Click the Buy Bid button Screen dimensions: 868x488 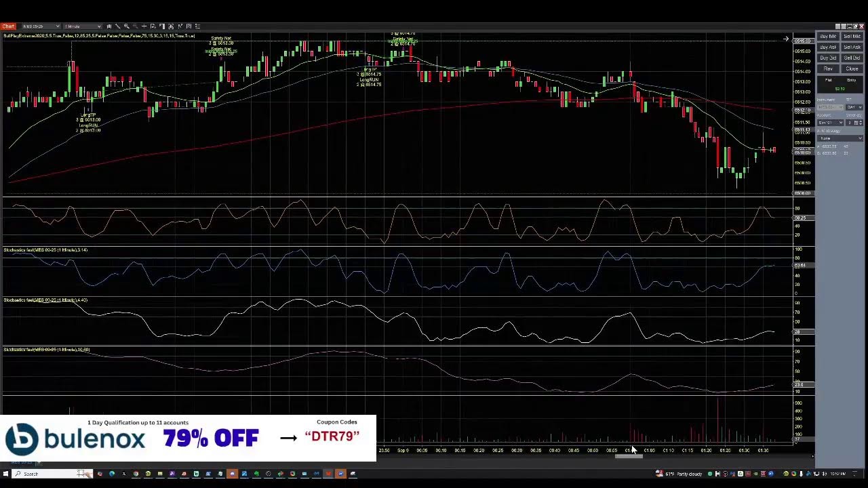pos(828,58)
